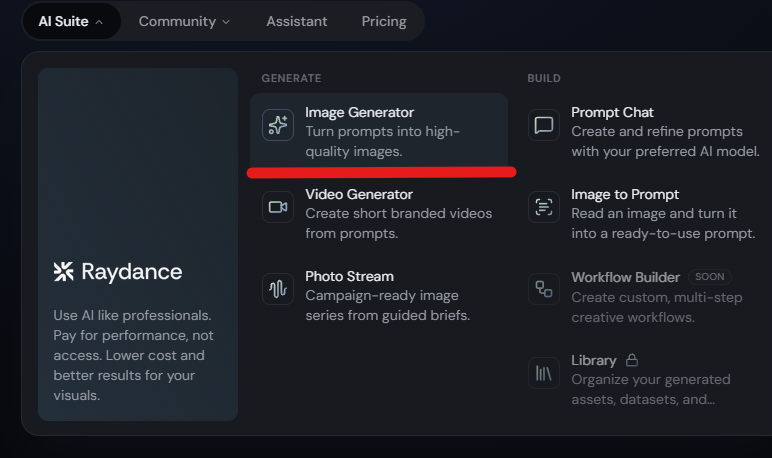Viewport: 772px width, 458px height.
Task: Open the Video Generator title link
Action: 359,195
